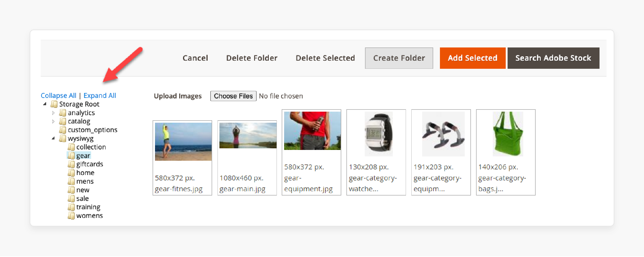Select the custom_options folder label
Viewport: 644px width, 257px height.
click(92, 130)
